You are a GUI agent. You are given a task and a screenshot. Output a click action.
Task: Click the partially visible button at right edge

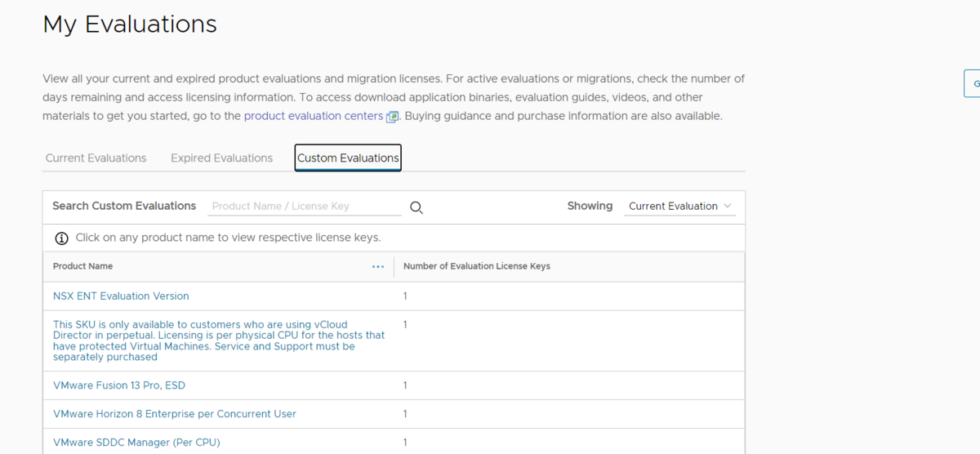point(973,83)
